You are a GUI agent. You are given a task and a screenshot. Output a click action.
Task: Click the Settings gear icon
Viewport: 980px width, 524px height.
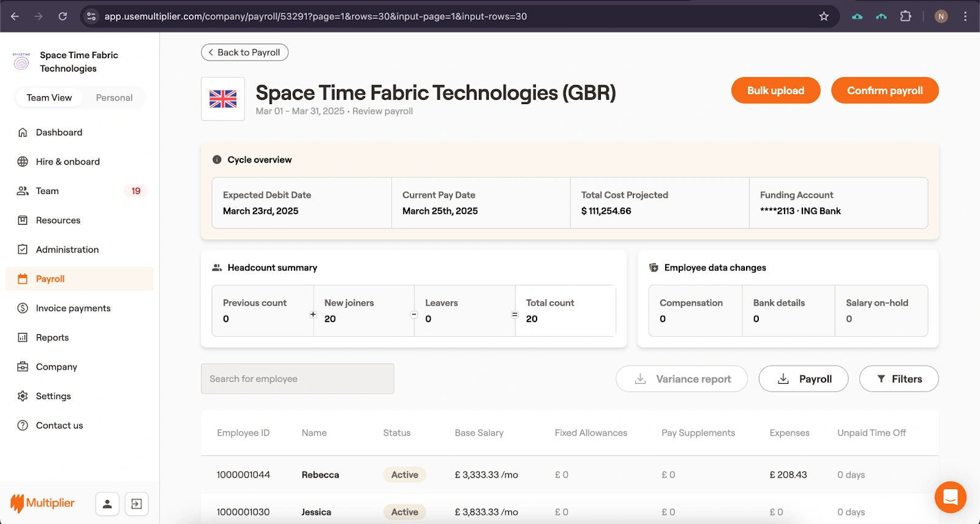pyautogui.click(x=23, y=397)
